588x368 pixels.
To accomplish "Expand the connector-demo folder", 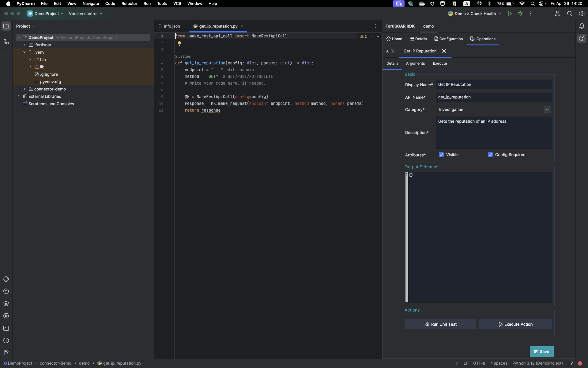I will pyautogui.click(x=24, y=89).
